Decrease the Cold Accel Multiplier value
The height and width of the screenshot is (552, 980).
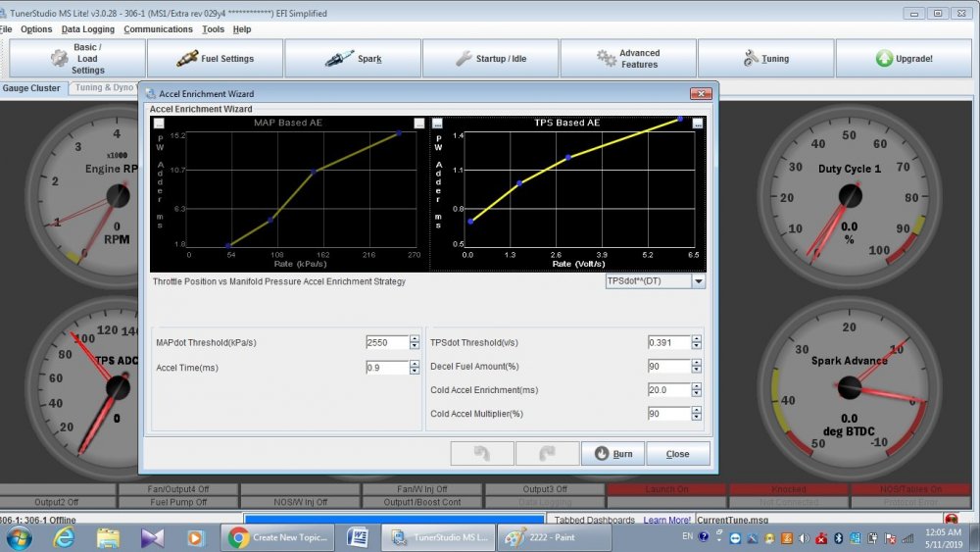(x=696, y=417)
